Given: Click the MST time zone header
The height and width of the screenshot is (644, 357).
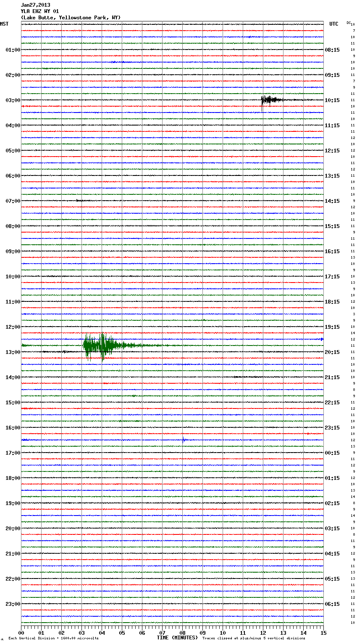Looking at the screenshot, I should pyautogui.click(x=4, y=24).
